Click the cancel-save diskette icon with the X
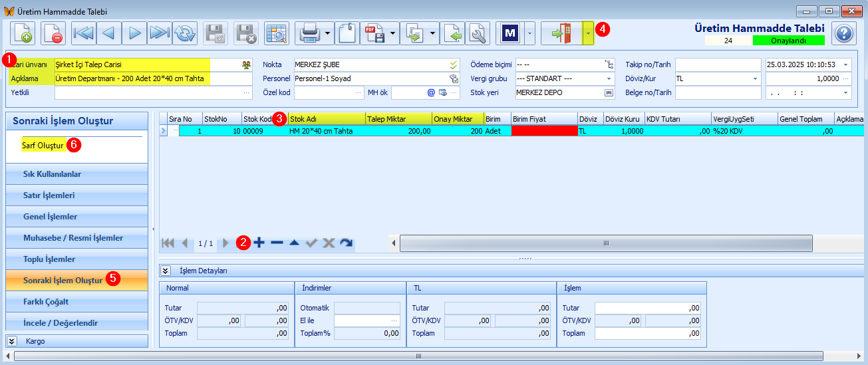868x365 pixels. [246, 33]
